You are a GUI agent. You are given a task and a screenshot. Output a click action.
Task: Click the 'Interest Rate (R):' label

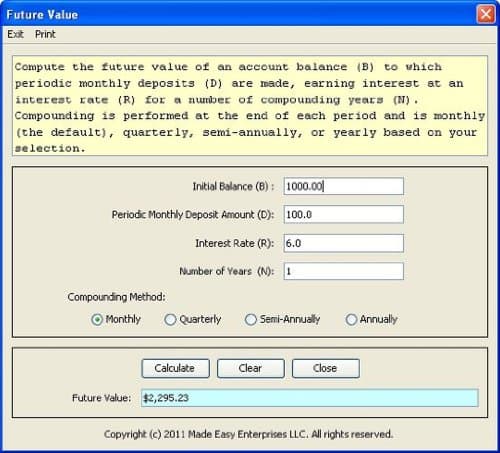point(235,243)
